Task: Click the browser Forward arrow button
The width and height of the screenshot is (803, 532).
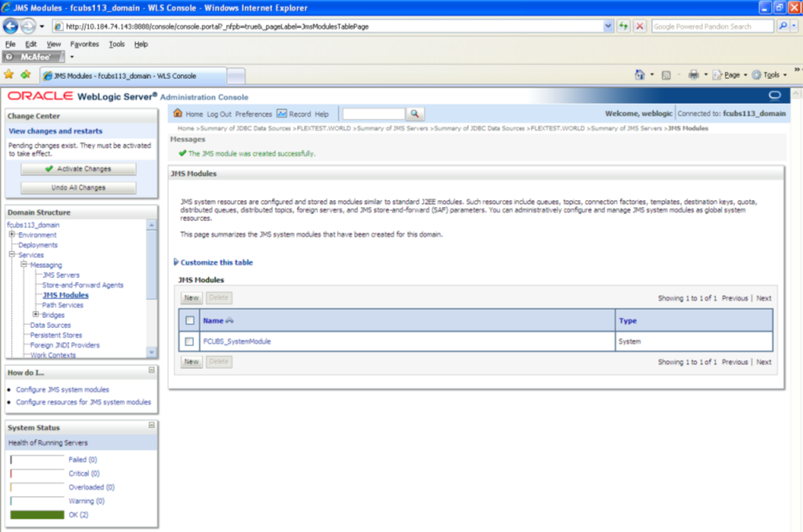Action: (x=29, y=26)
